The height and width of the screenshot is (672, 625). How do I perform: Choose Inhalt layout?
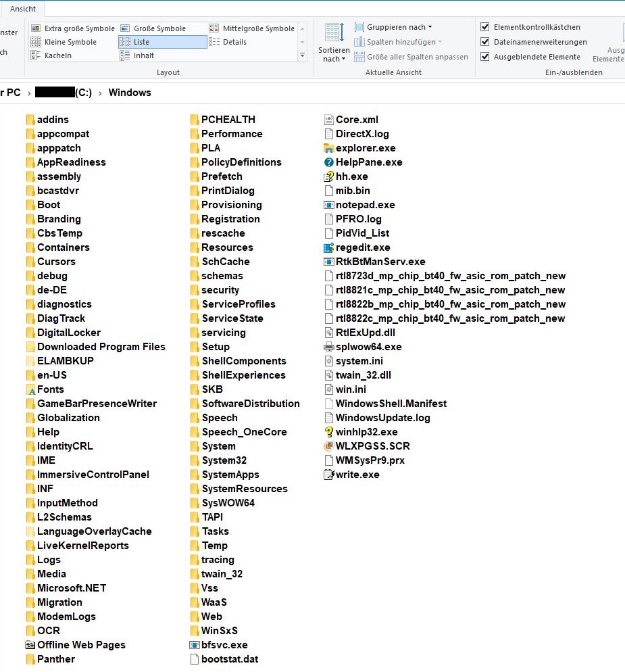coord(137,55)
